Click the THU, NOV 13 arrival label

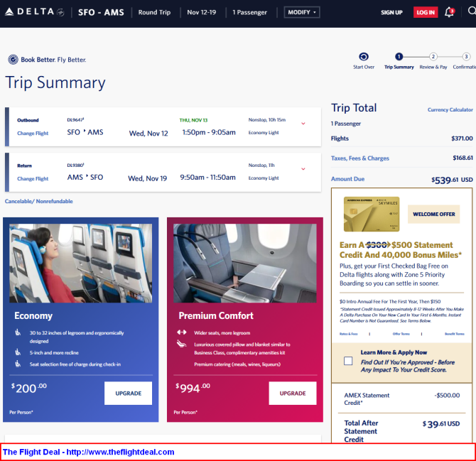(193, 120)
